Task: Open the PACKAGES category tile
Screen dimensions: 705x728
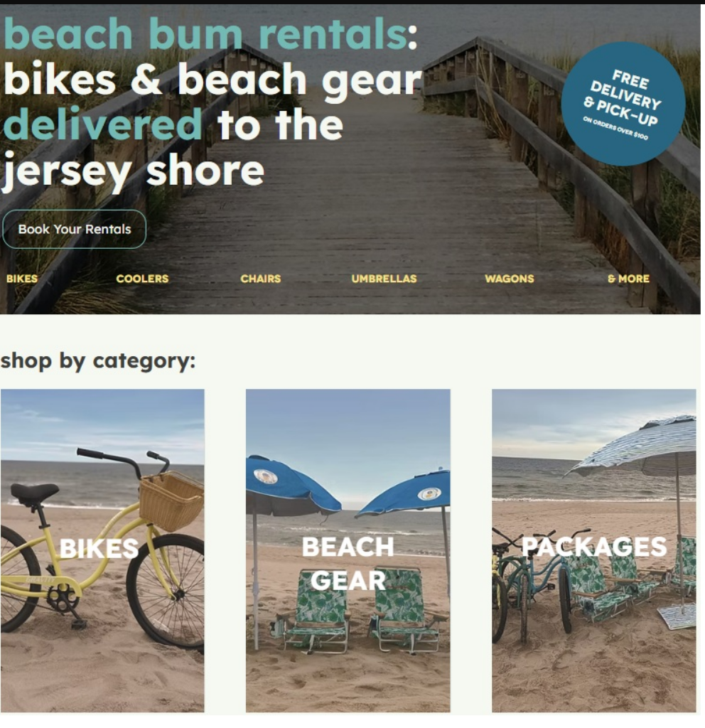Action: (x=593, y=550)
